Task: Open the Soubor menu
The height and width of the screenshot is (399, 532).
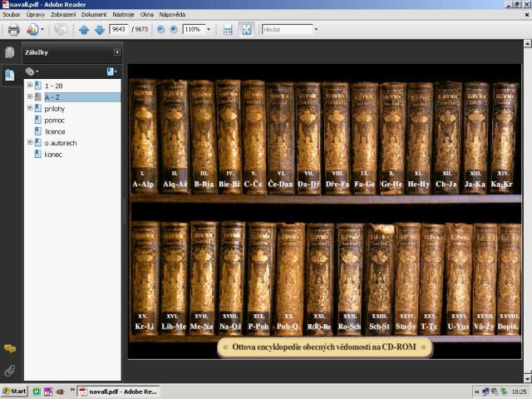Action: (12, 15)
